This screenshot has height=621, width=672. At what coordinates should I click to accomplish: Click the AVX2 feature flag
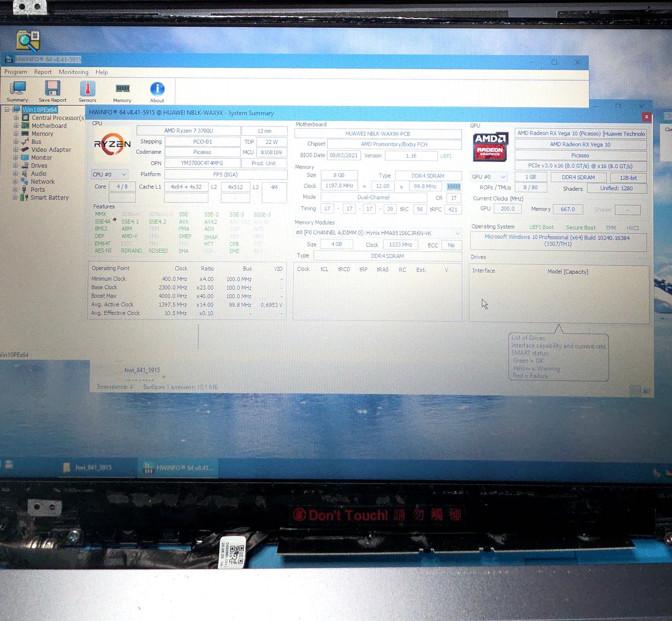pos(211,222)
